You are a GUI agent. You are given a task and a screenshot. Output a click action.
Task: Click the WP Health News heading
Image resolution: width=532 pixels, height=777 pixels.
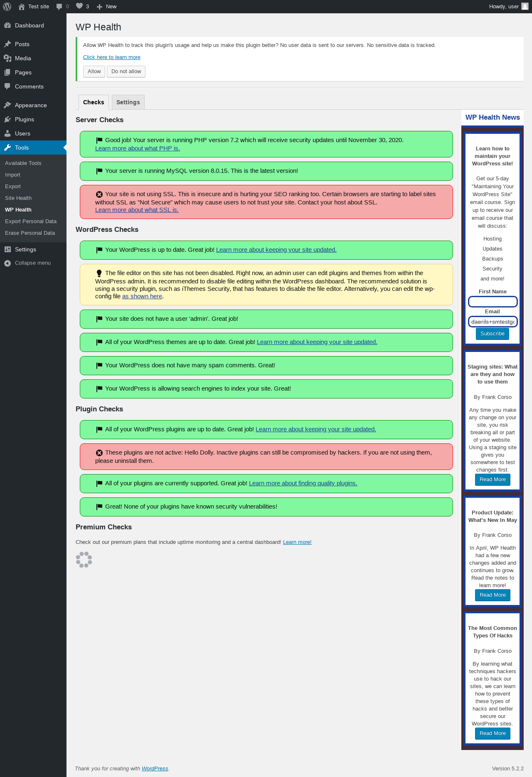pyautogui.click(x=493, y=118)
